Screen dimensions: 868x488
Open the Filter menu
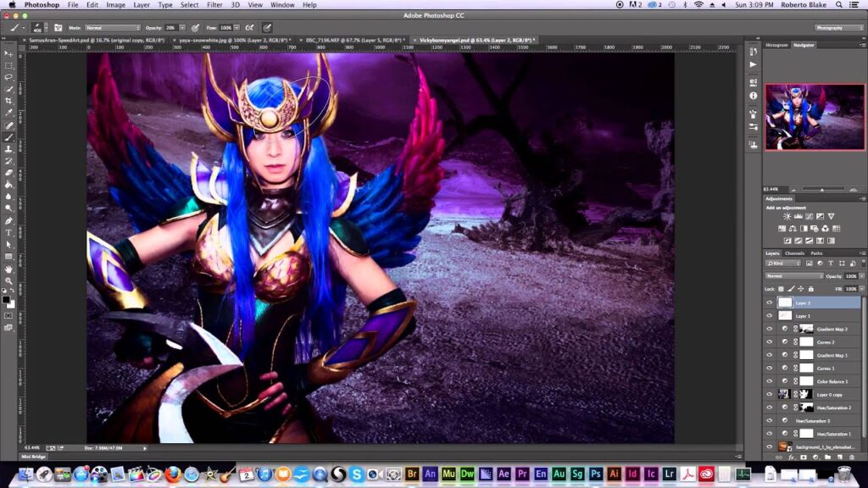(x=214, y=5)
